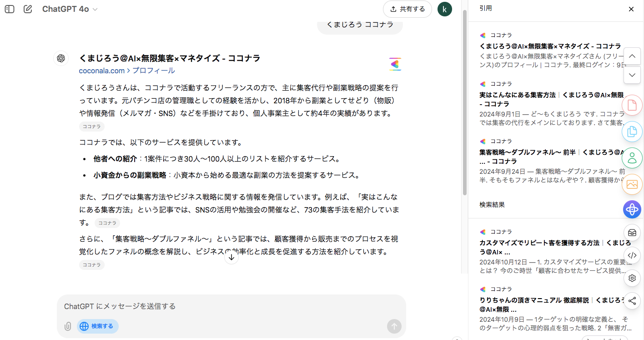Screen dimensions: 644x340
Task: Click the blue copy pages icon
Action: click(632, 132)
